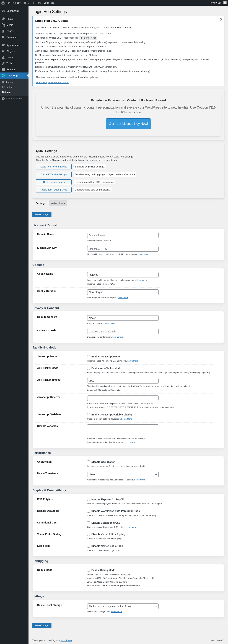Click Get Your License Key Now button

click(x=128, y=124)
